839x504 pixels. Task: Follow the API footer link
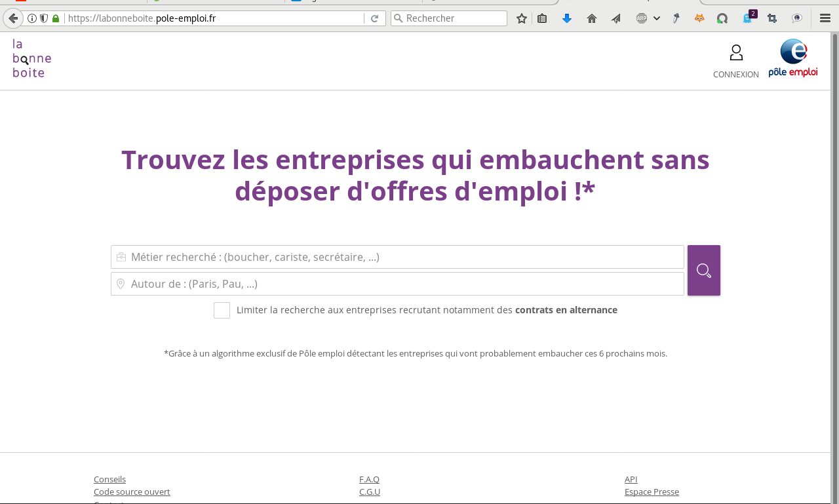[x=631, y=479]
